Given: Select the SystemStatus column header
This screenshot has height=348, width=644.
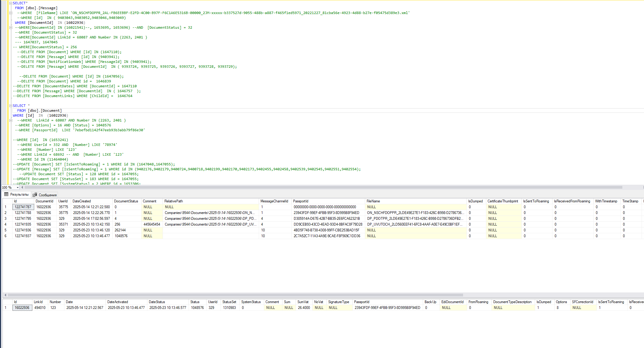Looking at the screenshot, I should pos(251,302).
